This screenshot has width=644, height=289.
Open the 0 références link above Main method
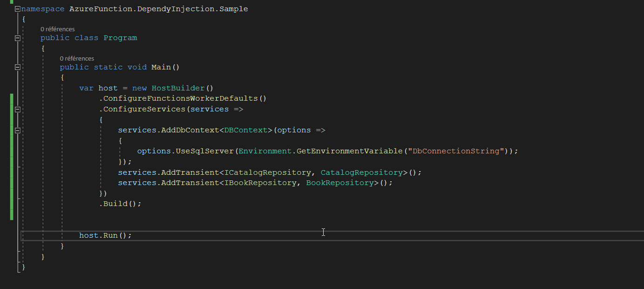[77, 58]
